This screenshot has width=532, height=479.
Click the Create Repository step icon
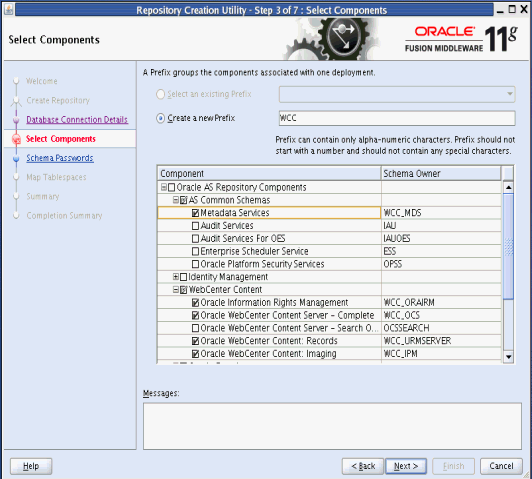point(16,100)
